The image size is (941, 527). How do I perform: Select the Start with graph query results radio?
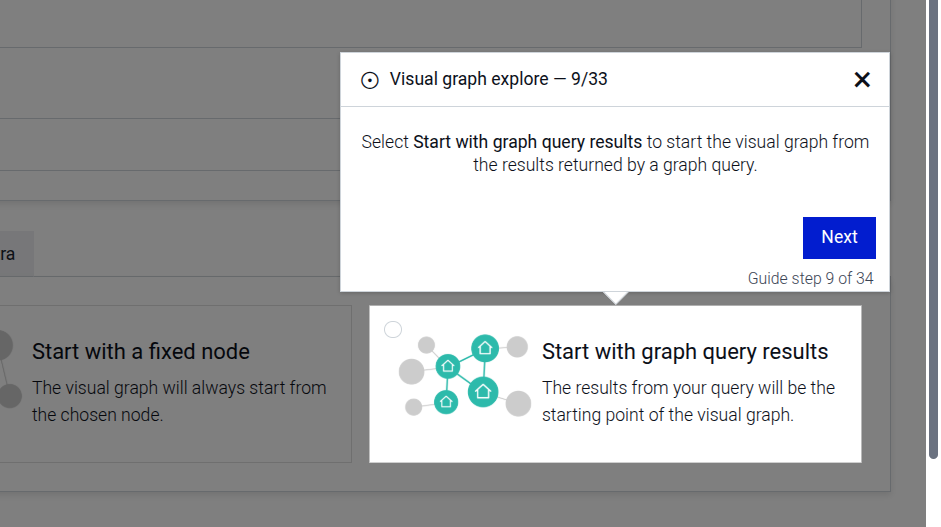[x=393, y=329]
